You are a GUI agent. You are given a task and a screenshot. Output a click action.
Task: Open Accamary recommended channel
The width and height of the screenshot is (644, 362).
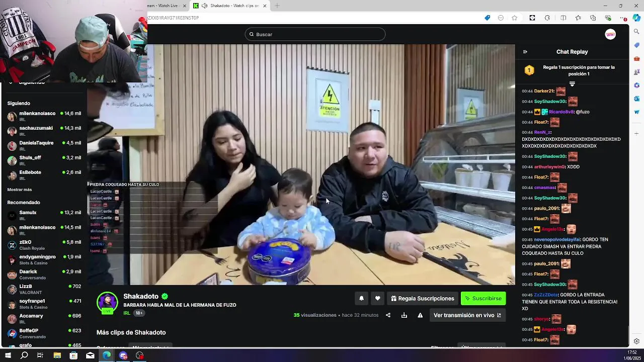(44, 318)
